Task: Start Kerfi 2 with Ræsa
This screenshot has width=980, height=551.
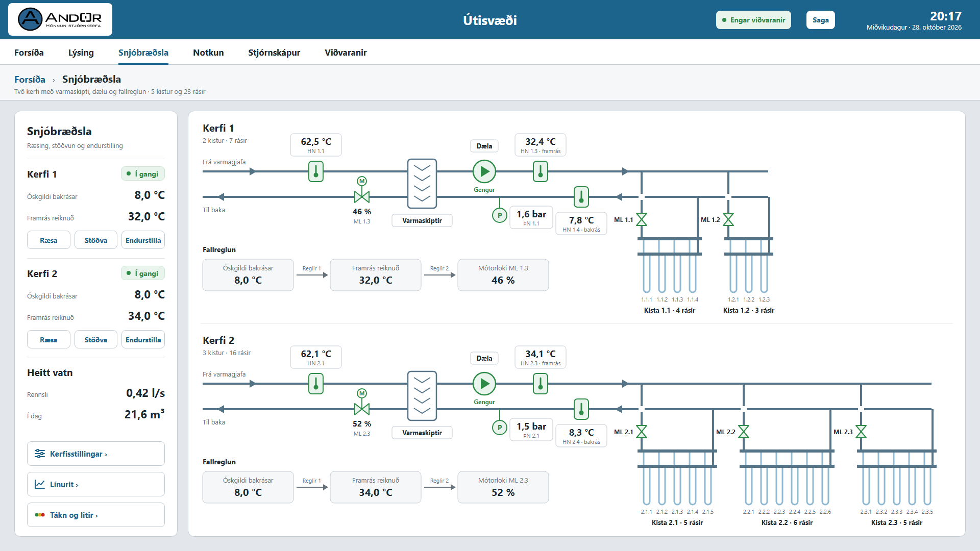Action: pyautogui.click(x=48, y=340)
